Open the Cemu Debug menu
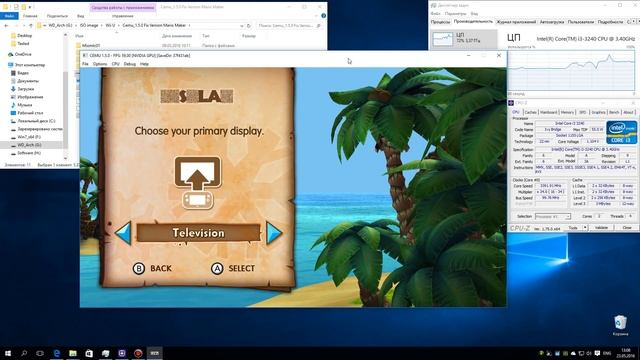The height and width of the screenshot is (360, 640). 129,64
